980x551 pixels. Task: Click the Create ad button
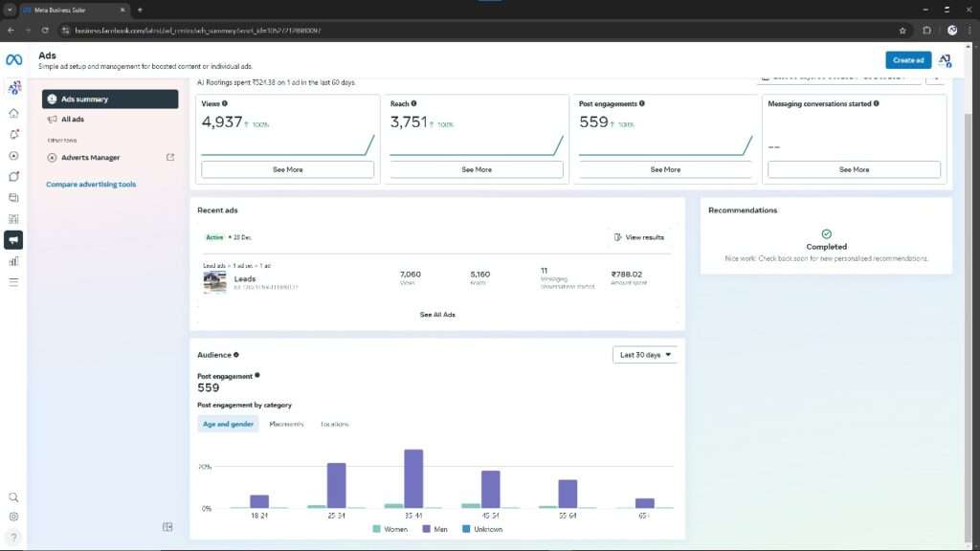[x=908, y=60]
